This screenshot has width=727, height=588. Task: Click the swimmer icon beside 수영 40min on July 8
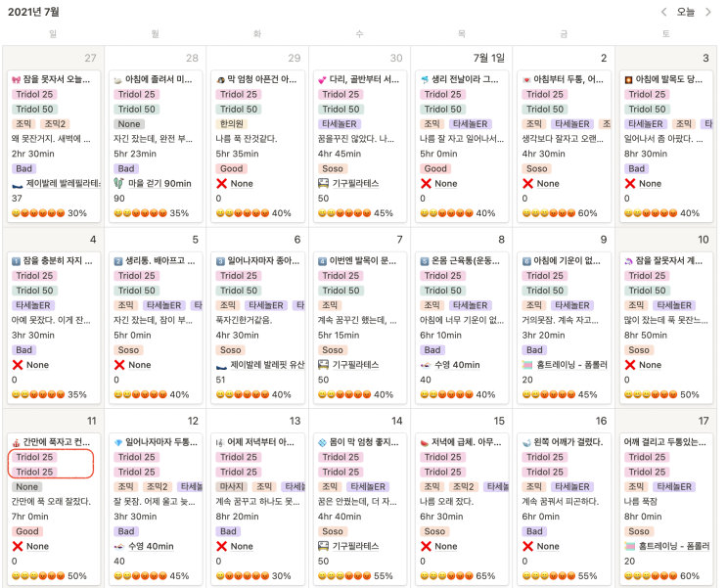point(426,365)
